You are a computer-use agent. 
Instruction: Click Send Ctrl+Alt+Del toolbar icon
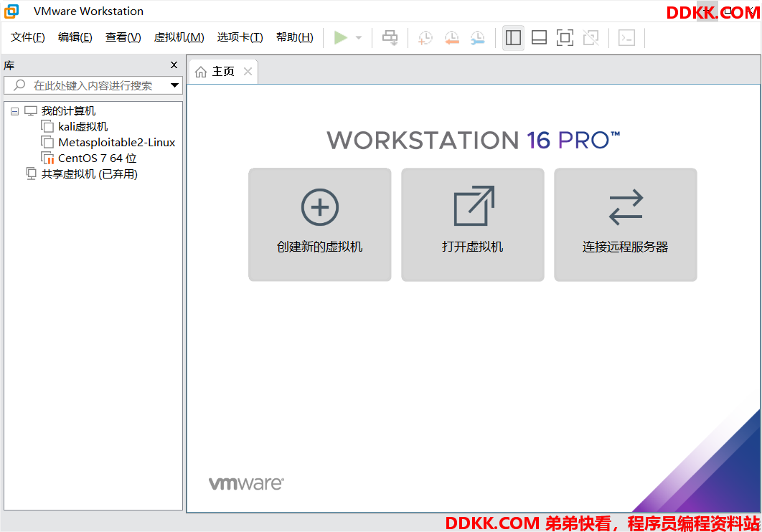coord(390,37)
